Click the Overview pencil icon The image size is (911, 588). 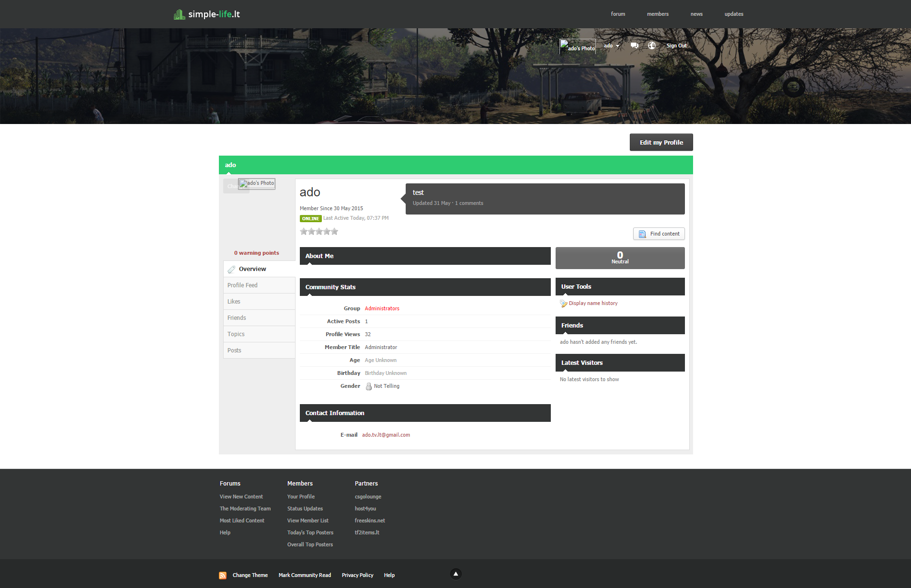pyautogui.click(x=232, y=269)
